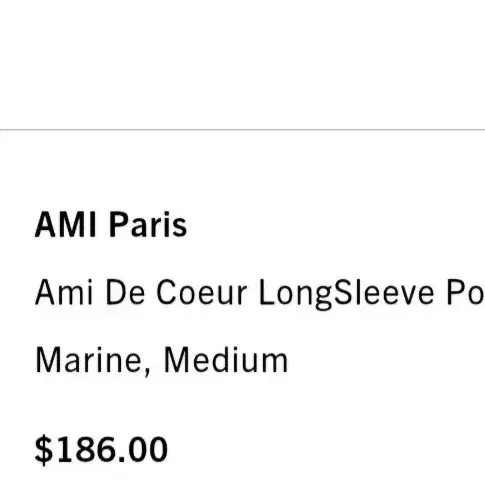Click the word De in the product title
The width and height of the screenshot is (485, 485).
coord(125,292)
